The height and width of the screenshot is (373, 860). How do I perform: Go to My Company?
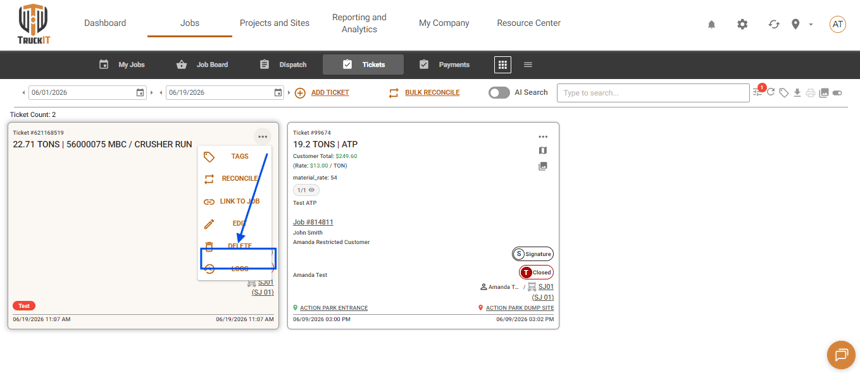(444, 23)
